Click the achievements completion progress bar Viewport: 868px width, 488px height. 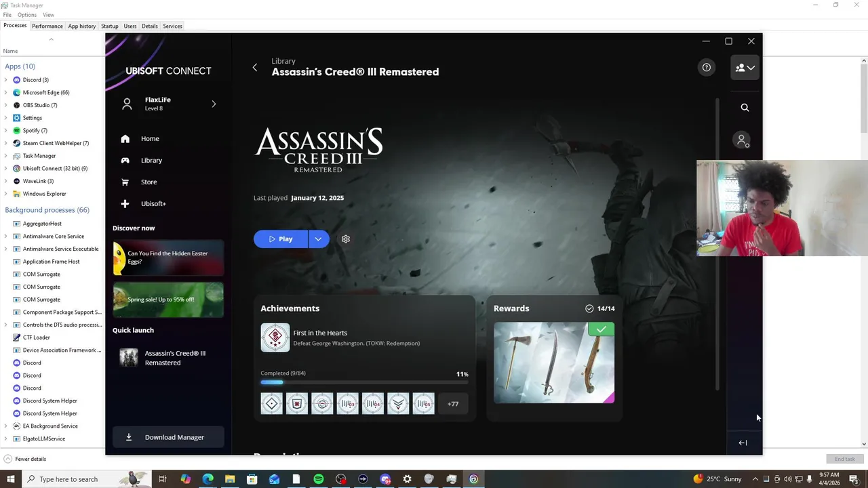tap(364, 382)
